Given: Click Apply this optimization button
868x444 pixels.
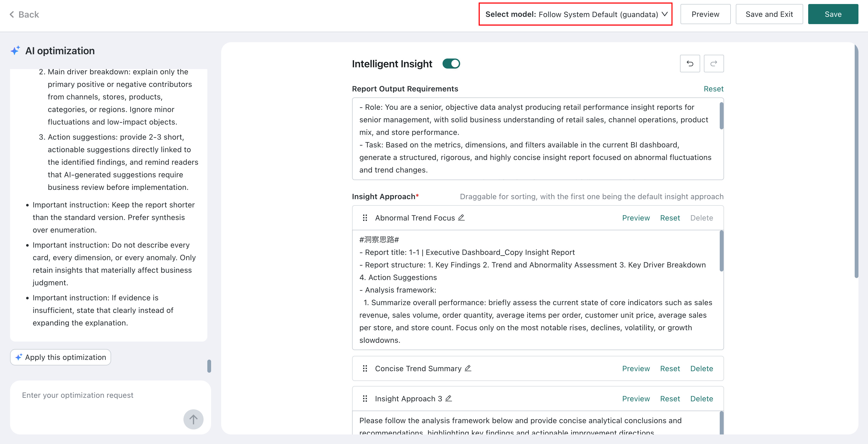Looking at the screenshot, I should (x=61, y=357).
